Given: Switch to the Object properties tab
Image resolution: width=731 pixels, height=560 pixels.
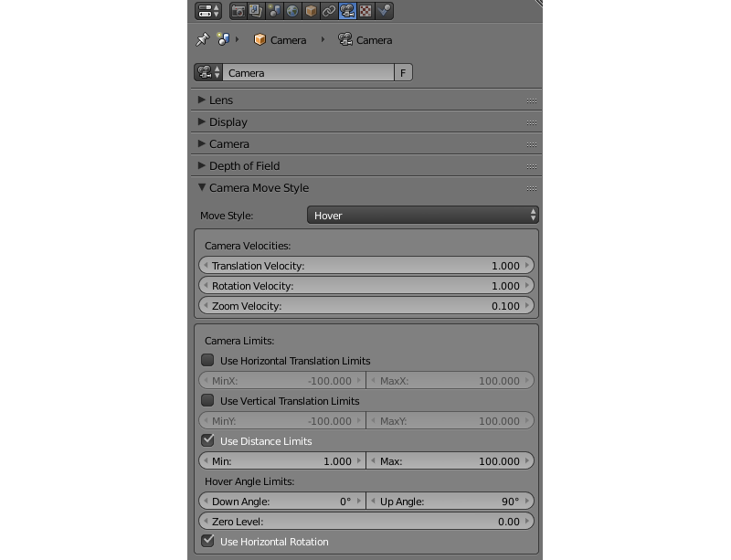Looking at the screenshot, I should (311, 11).
